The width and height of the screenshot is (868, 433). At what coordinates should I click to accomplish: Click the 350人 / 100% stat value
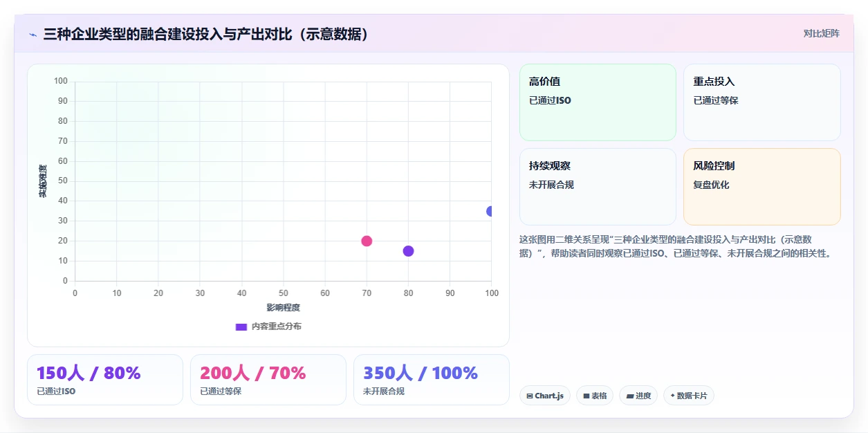[x=421, y=373]
